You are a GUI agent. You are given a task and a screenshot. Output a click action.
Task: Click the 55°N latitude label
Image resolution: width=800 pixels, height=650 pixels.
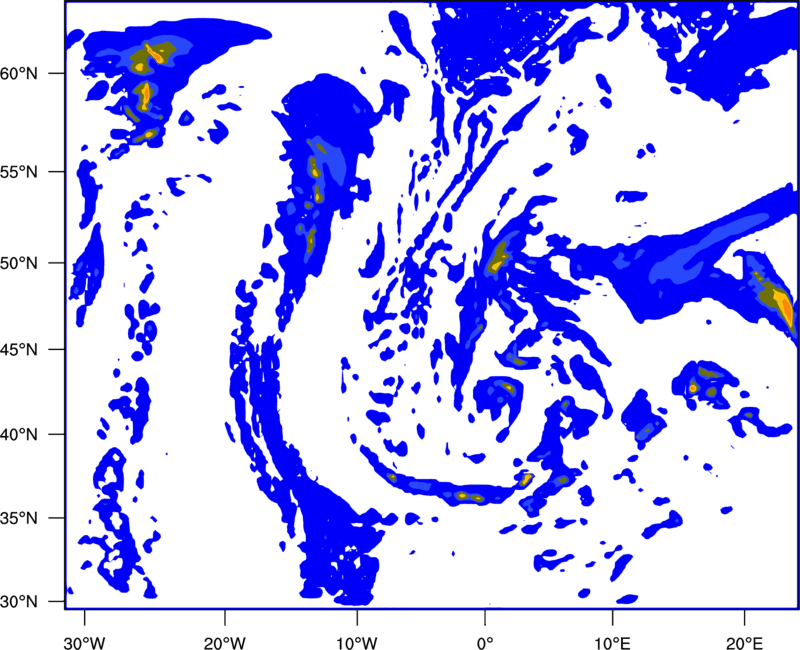19,171
